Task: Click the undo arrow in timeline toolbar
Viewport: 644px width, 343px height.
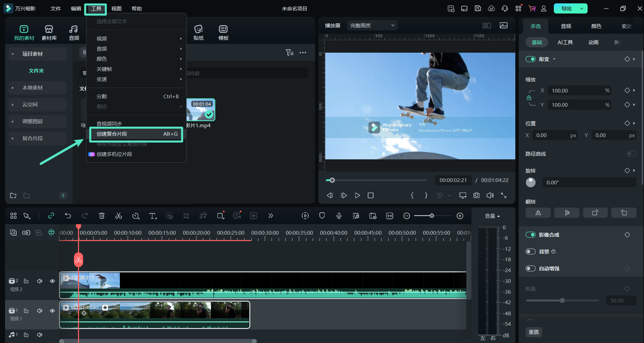Action: (x=68, y=216)
